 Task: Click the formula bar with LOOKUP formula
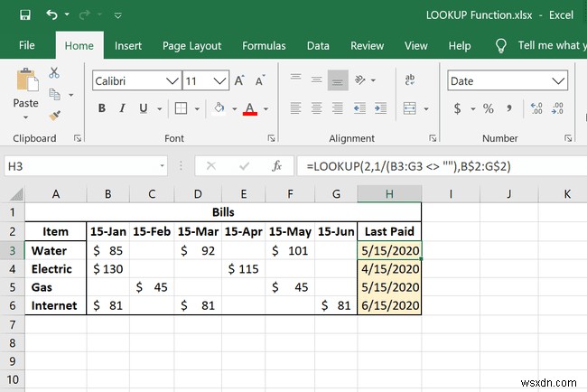442,166
